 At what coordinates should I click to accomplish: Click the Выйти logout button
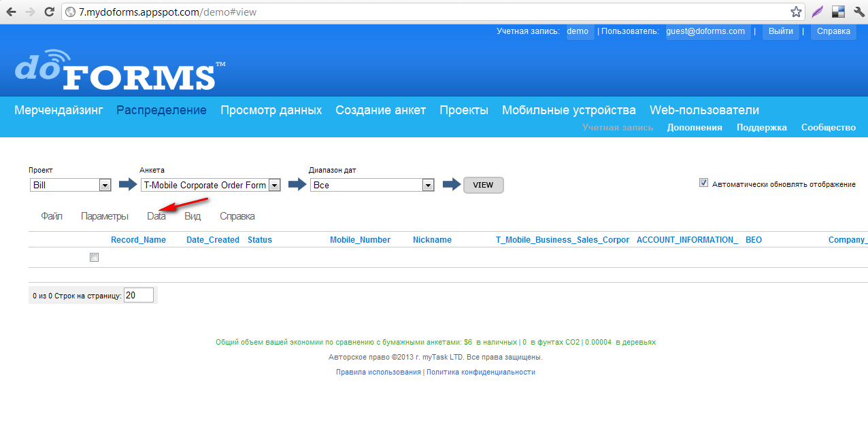(x=780, y=31)
